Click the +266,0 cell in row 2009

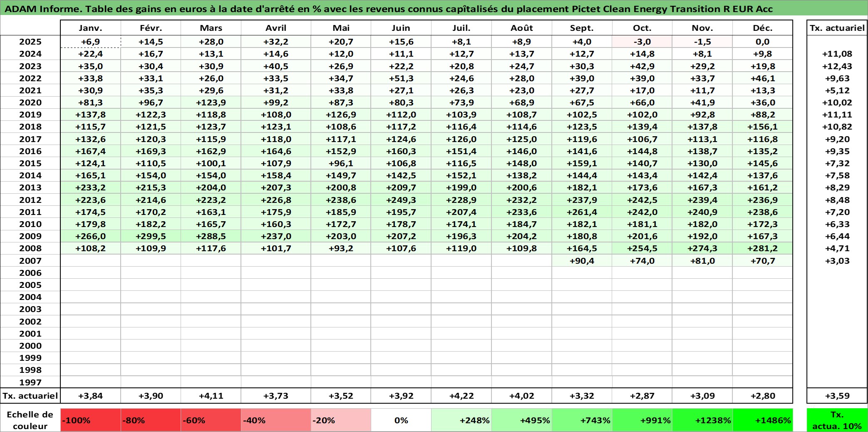(90, 236)
